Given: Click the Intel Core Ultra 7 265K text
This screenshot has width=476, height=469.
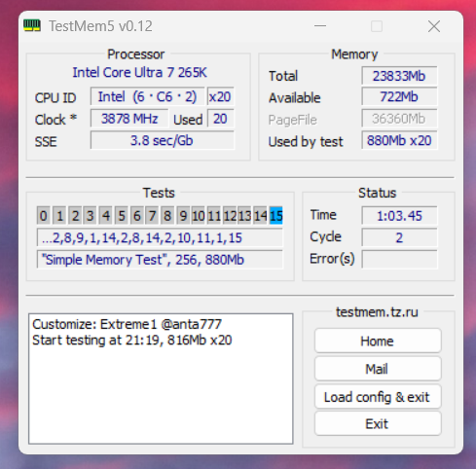Looking at the screenshot, I should click(x=139, y=72).
